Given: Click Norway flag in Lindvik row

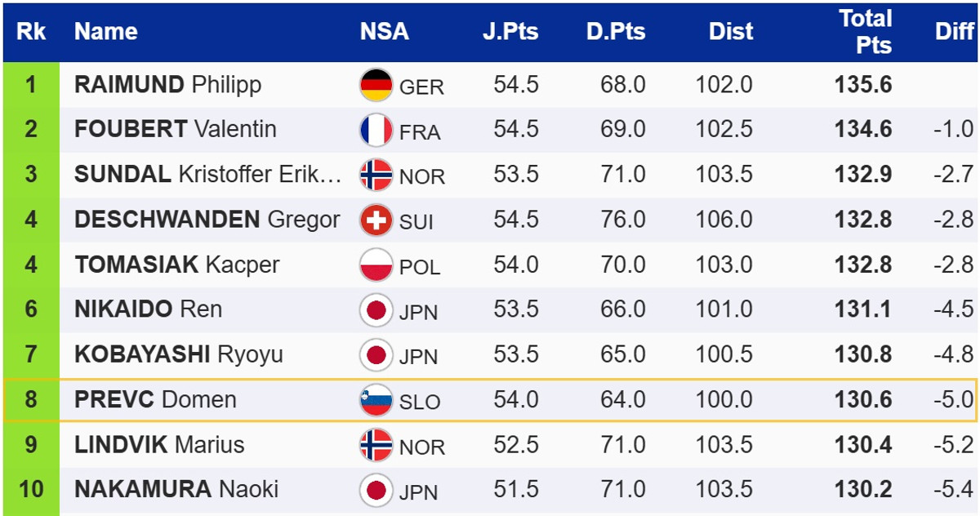Looking at the screenshot, I should click(376, 445).
